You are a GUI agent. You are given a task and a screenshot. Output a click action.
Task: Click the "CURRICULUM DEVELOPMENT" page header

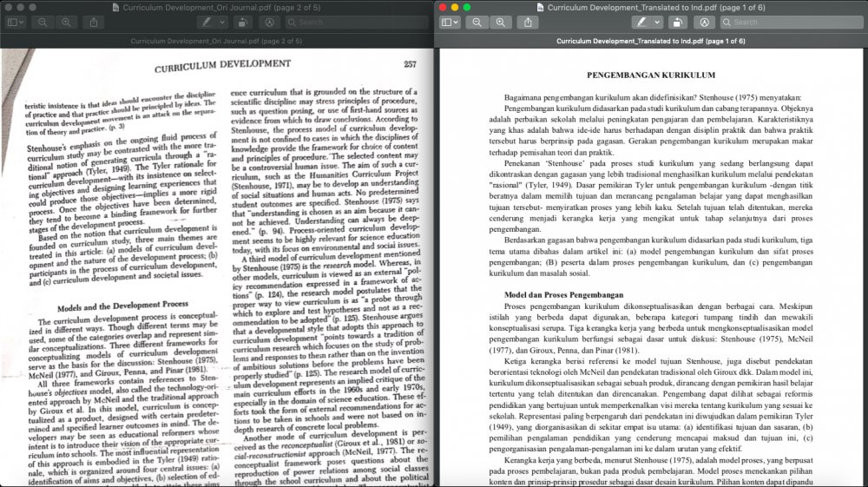[x=222, y=65]
